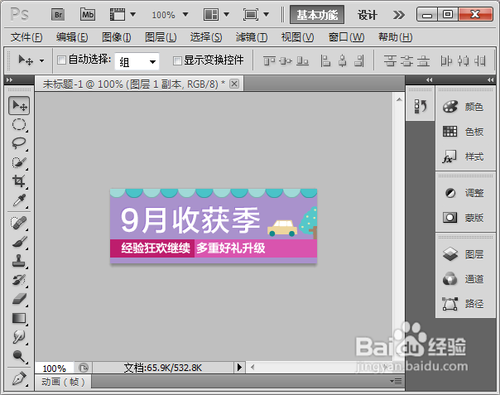Image resolution: width=500 pixels, height=395 pixels.
Task: Select the Pen tool
Action: click(19, 379)
